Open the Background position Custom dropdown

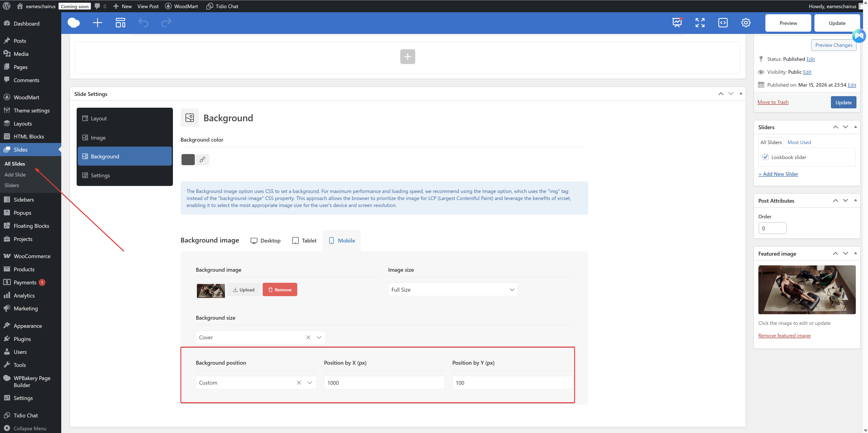coord(256,383)
